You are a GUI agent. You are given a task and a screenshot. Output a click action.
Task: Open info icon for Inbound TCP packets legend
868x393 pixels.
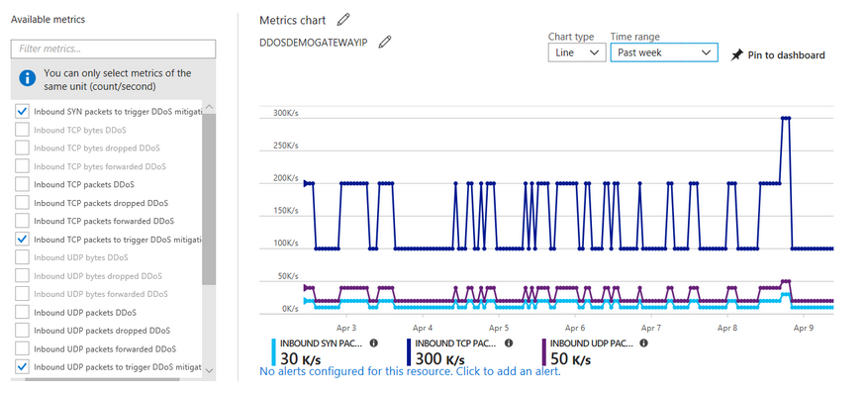coord(509,344)
